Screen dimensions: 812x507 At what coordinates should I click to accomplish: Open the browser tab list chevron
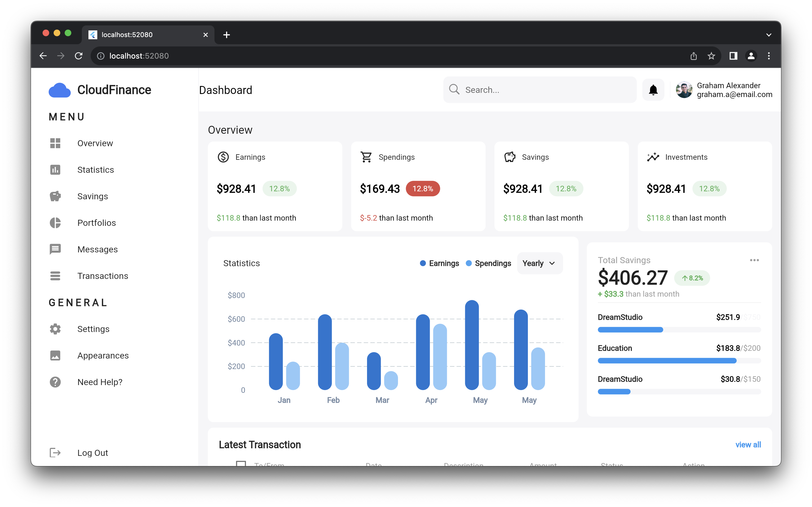tap(769, 35)
